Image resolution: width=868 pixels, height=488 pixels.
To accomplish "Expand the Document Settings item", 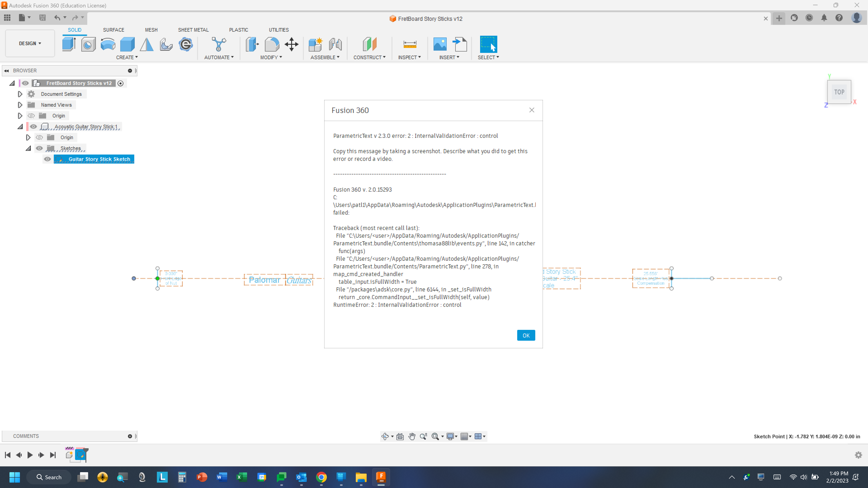I will click(x=20, y=94).
